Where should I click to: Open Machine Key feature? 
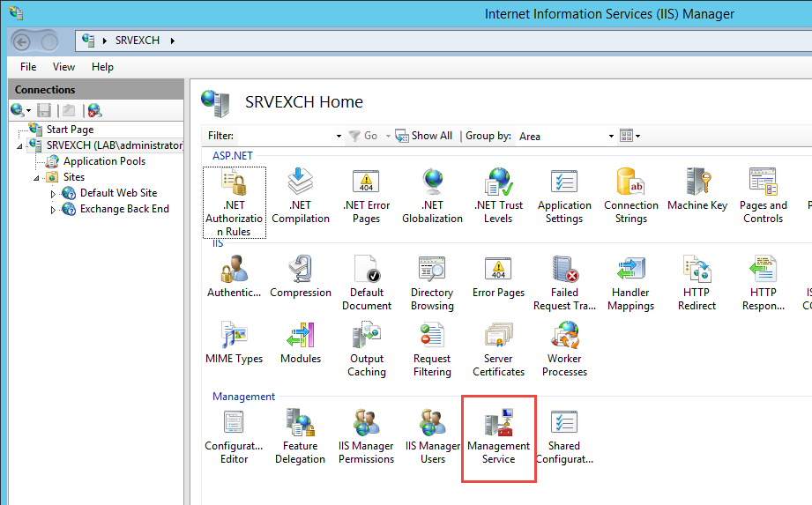(697, 189)
